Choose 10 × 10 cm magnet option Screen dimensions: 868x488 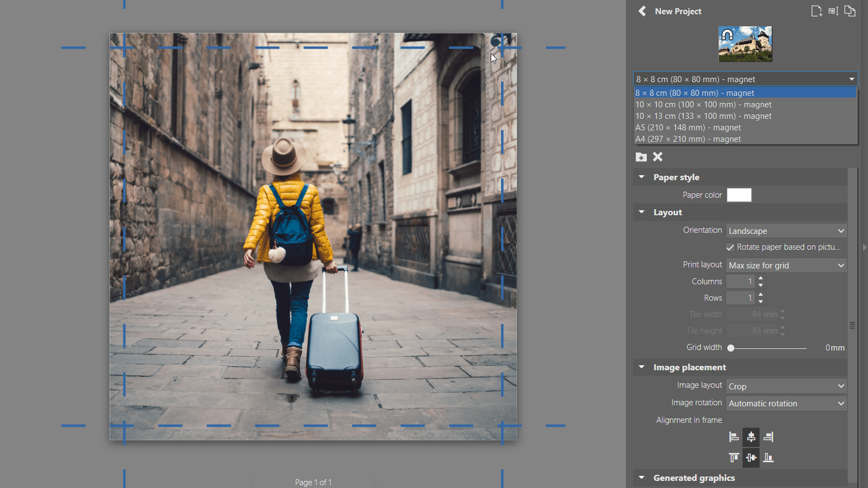tap(745, 105)
